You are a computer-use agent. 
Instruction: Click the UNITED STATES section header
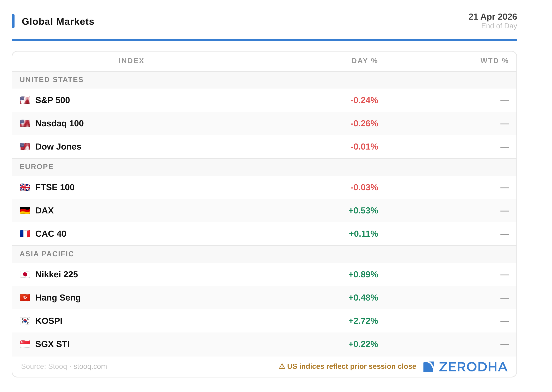(x=52, y=80)
